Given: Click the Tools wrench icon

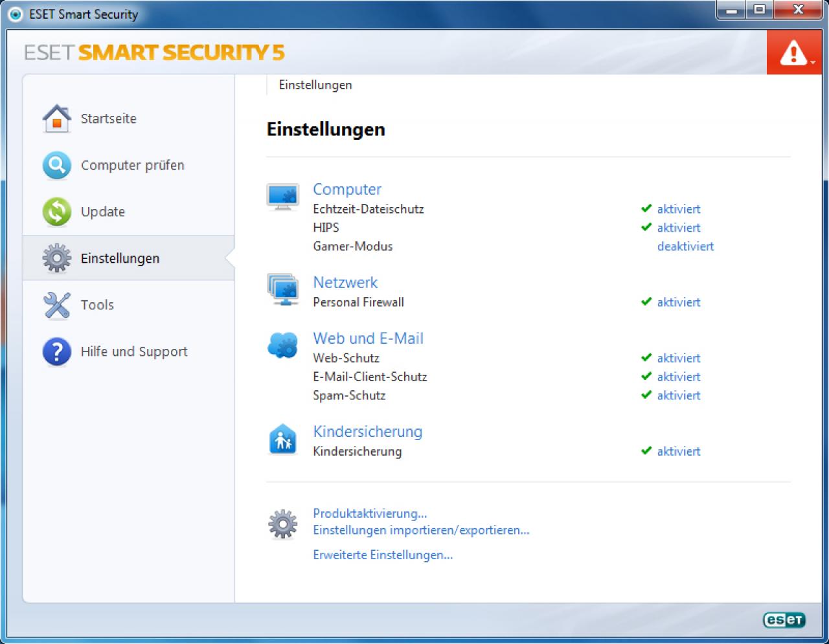Looking at the screenshot, I should coord(57,305).
